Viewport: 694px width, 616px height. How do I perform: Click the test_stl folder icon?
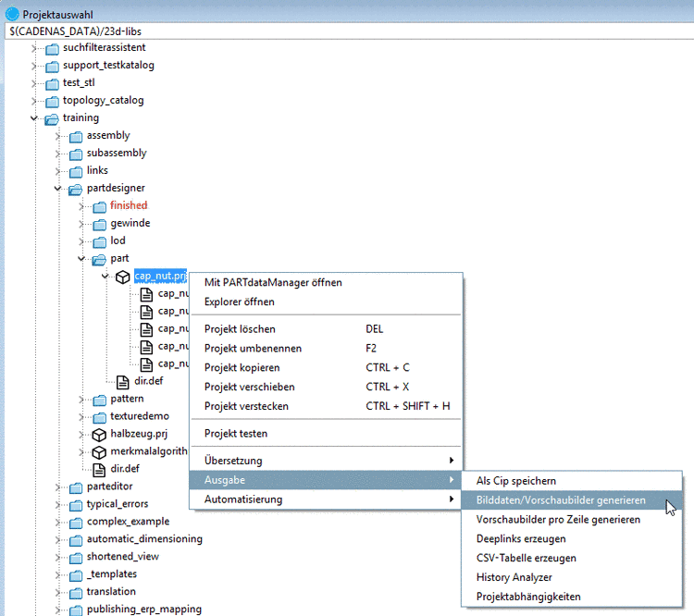(x=52, y=83)
